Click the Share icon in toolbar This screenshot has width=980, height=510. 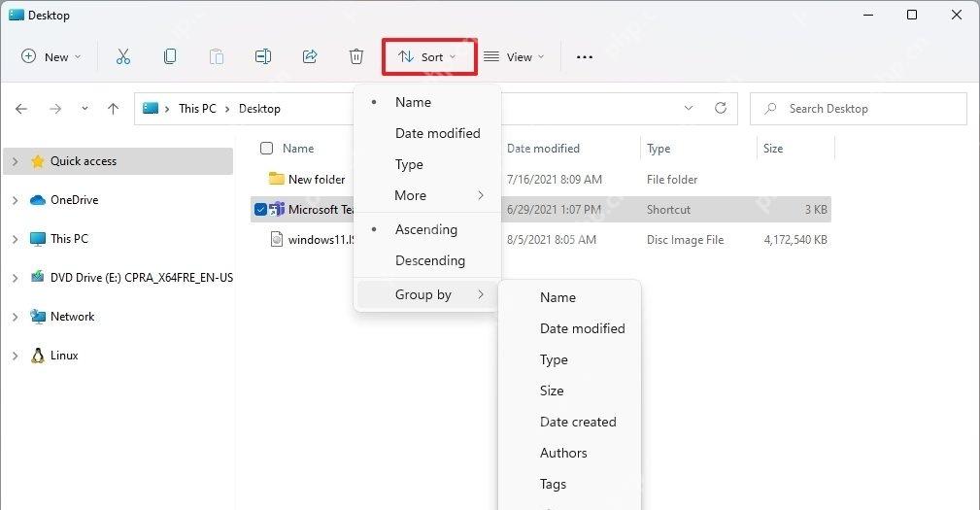tap(310, 57)
